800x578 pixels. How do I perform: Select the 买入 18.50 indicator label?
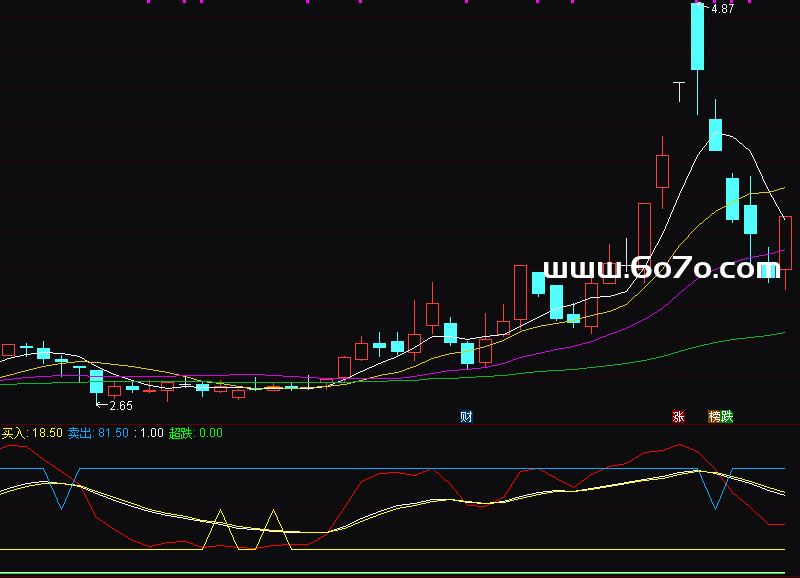point(32,433)
